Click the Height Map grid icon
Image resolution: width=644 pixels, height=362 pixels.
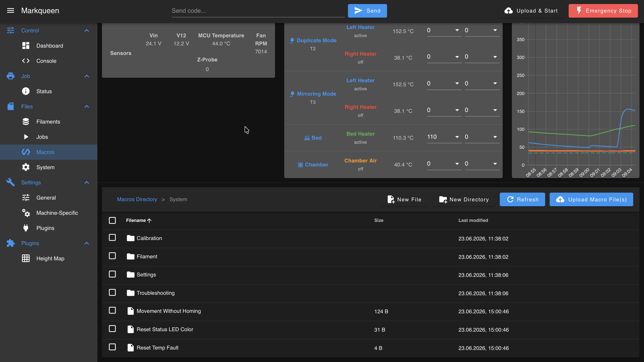26,258
